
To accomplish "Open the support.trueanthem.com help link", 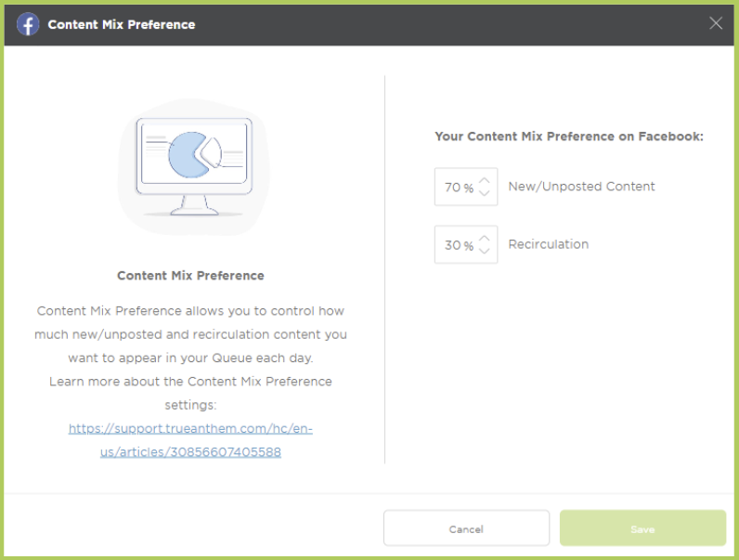I will (x=190, y=428).
